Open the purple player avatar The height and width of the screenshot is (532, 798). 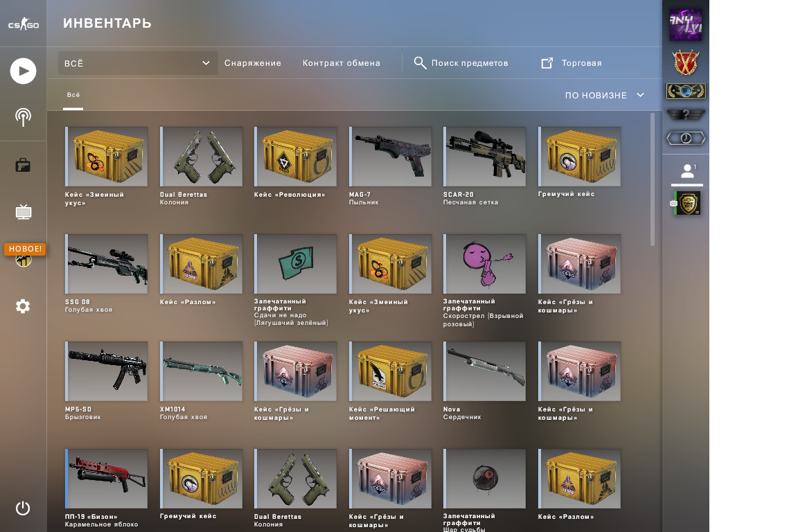tap(686, 25)
